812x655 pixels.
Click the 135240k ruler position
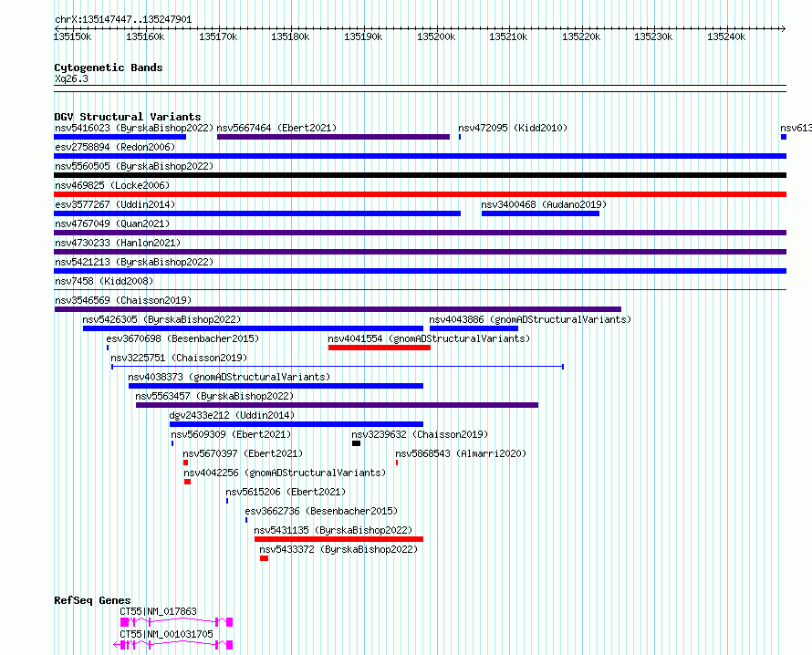click(x=726, y=36)
